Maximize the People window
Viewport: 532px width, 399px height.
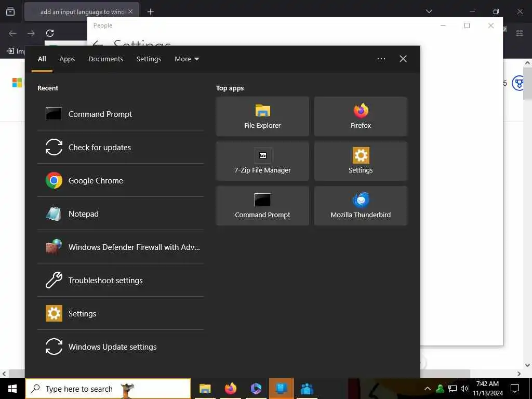[x=467, y=25]
